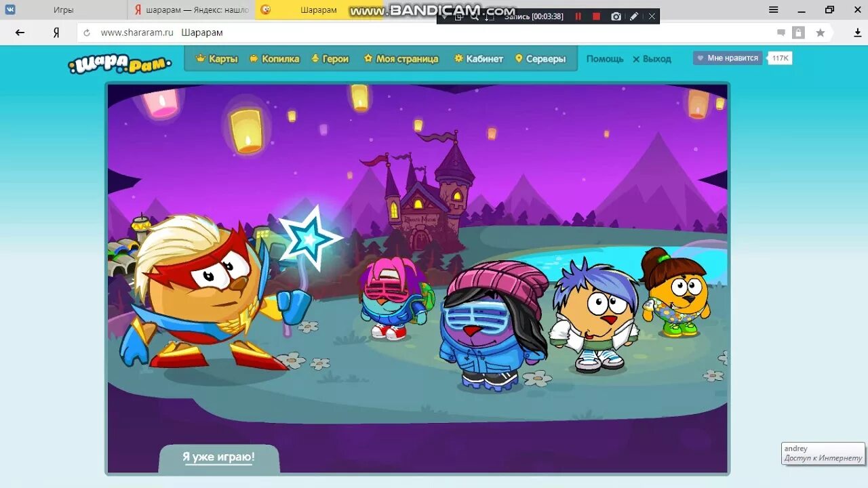Switch to the шарарам — Яндекс search tab
The width and height of the screenshot is (868, 488).
point(191,9)
